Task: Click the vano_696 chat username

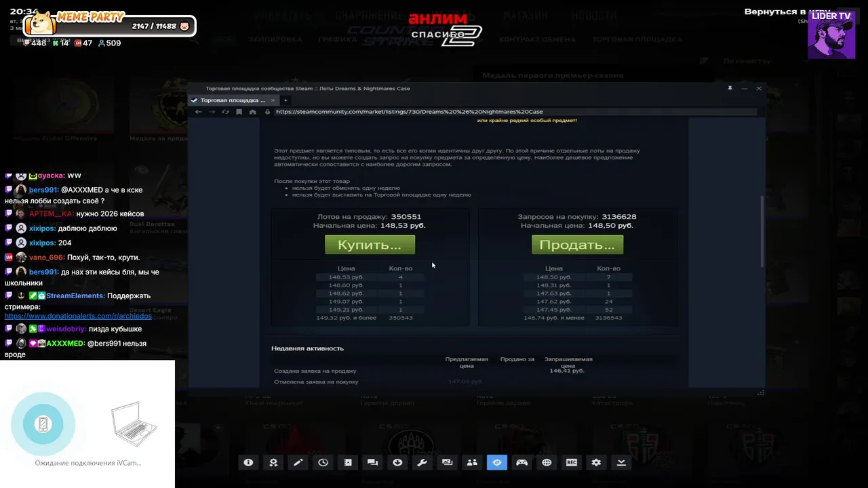Action: tap(46, 258)
